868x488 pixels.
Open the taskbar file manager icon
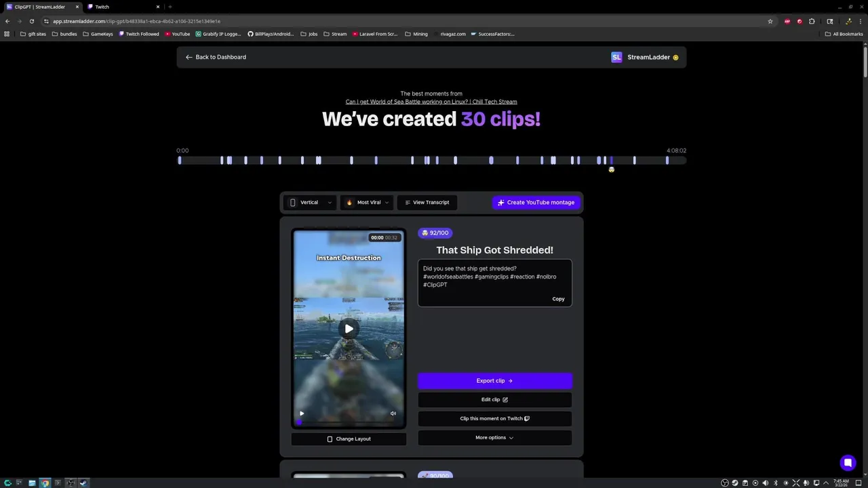click(32, 483)
